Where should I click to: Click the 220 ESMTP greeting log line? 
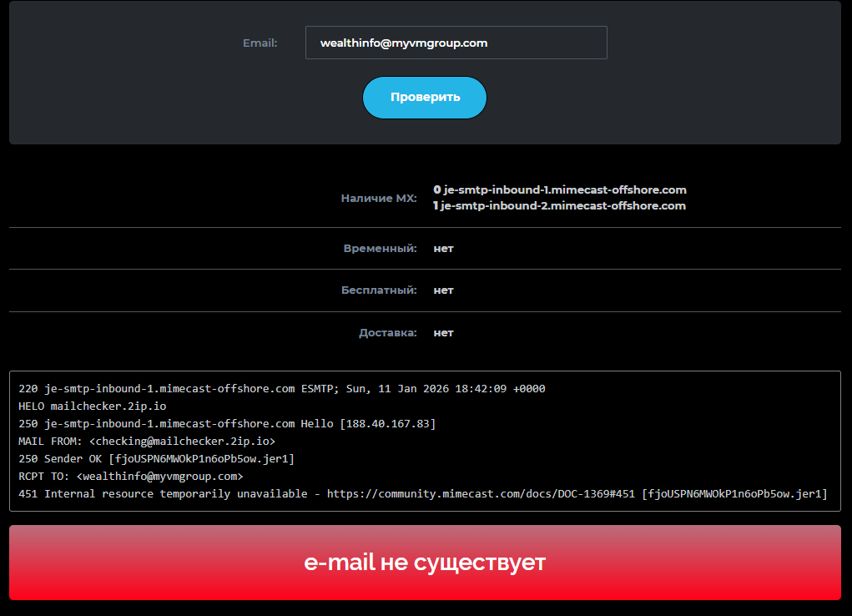281,389
